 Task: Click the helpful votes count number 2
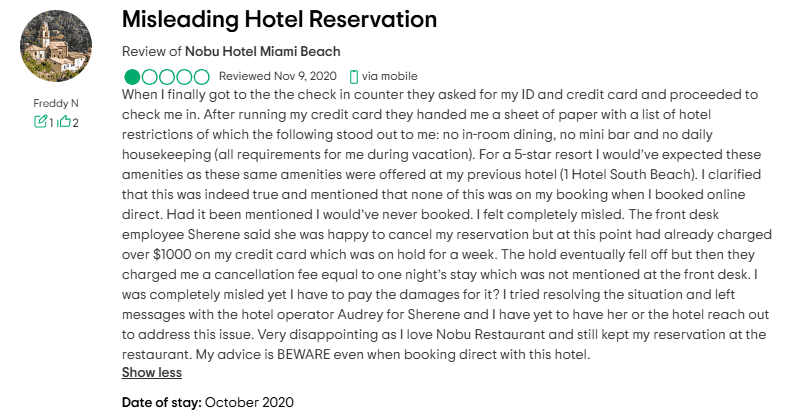[74, 123]
